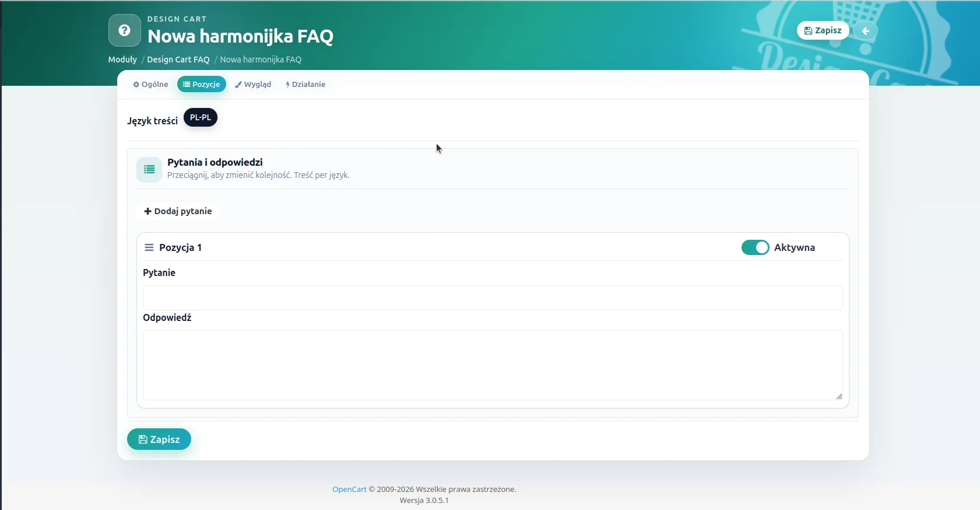Click the Nova harmonijka FAQ breadcrumb text
The width and height of the screenshot is (980, 510).
(x=261, y=60)
